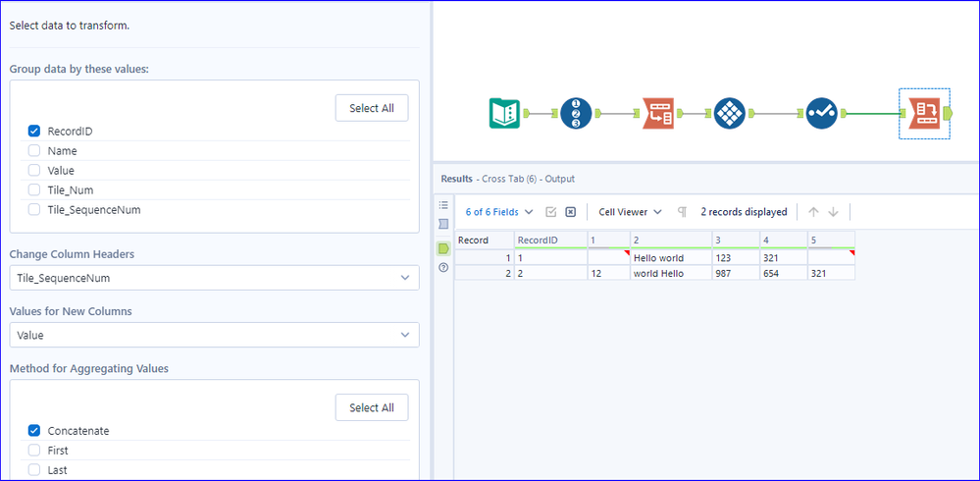Click the previous record up arrow
The image size is (980, 481).
[x=813, y=212]
